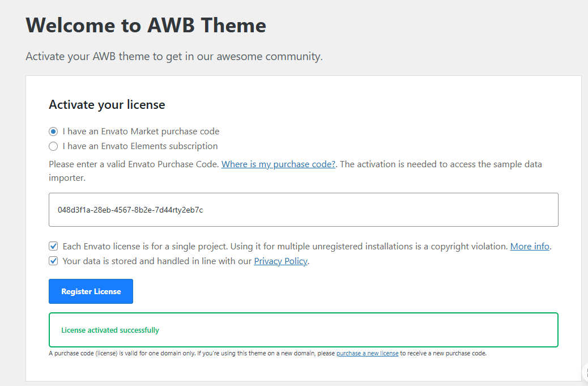Select 'I have an Envato Market purchase code' radio
The height and width of the screenshot is (386, 588).
click(53, 132)
